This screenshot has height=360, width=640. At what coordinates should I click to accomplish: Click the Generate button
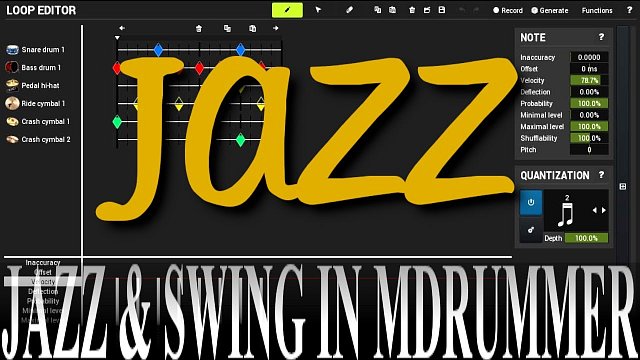(550, 11)
